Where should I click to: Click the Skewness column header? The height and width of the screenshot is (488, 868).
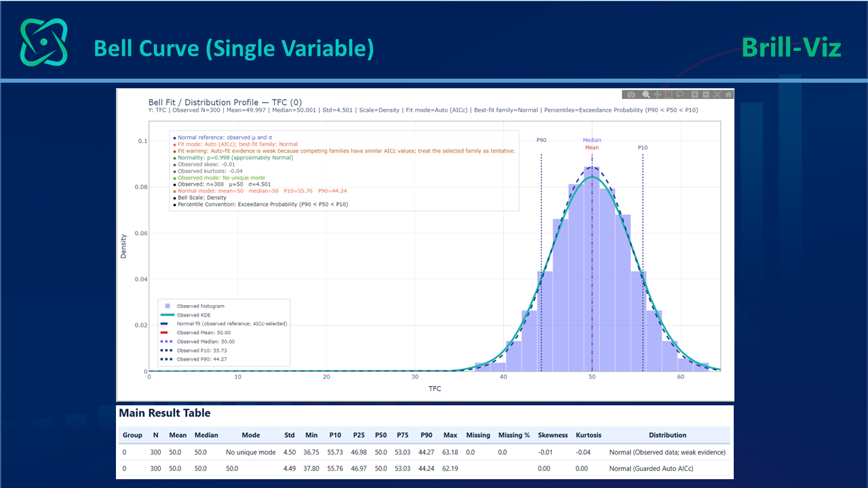click(553, 435)
